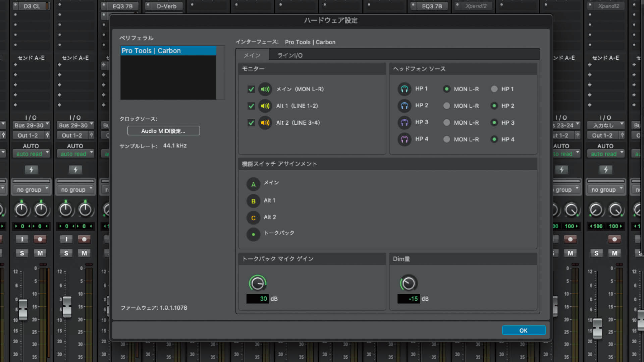The width and height of the screenshot is (644, 362).
Task: Click the トークバック function switch icon
Action: tap(253, 234)
